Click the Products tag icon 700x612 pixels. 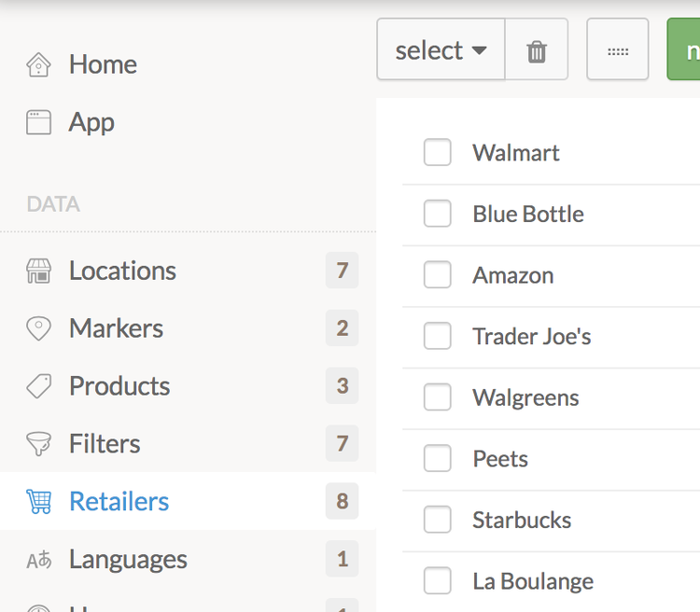[x=38, y=386]
